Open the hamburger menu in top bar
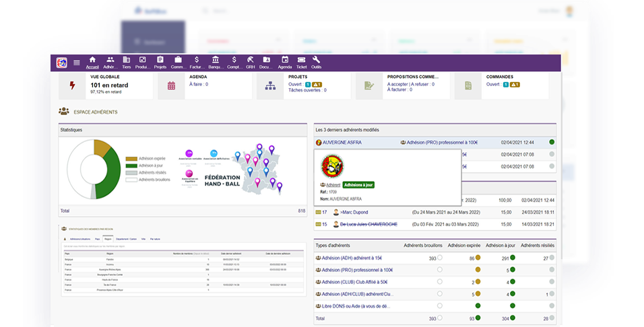Screen dimensions: 644x327 pyautogui.click(x=76, y=63)
